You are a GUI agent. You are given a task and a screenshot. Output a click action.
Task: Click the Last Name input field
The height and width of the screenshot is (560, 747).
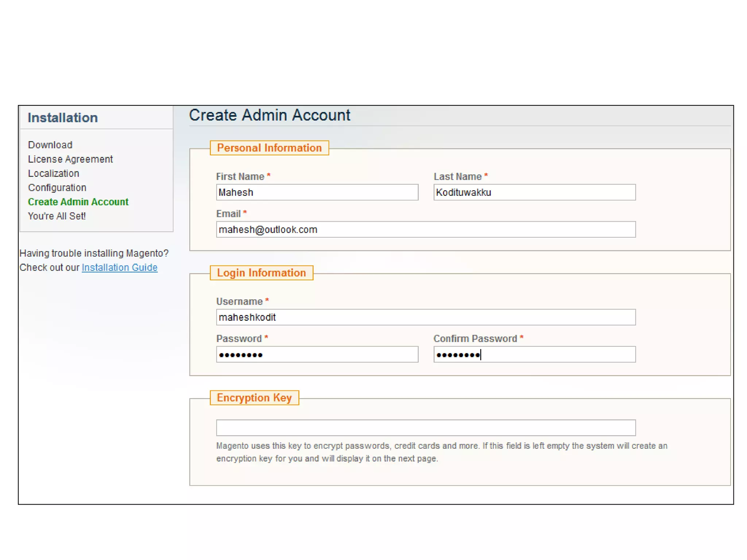click(534, 192)
